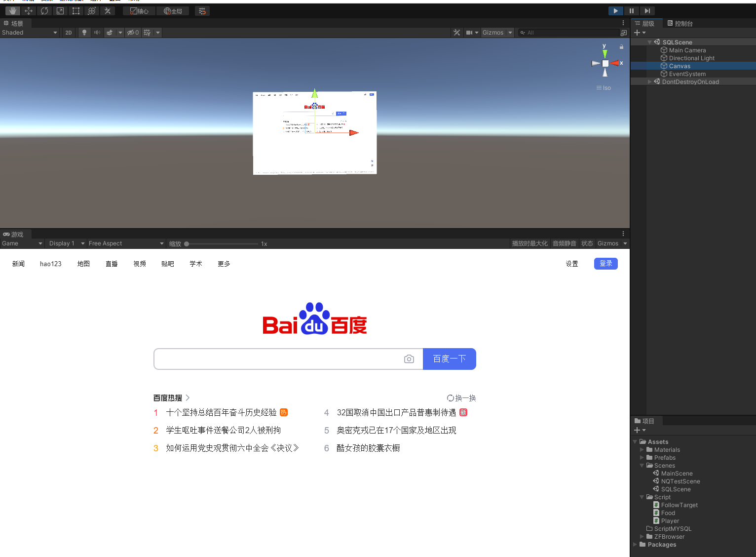The width and height of the screenshot is (756, 557).
Task: Toggle Iso perspective label on gizmo
Action: pyautogui.click(x=604, y=88)
